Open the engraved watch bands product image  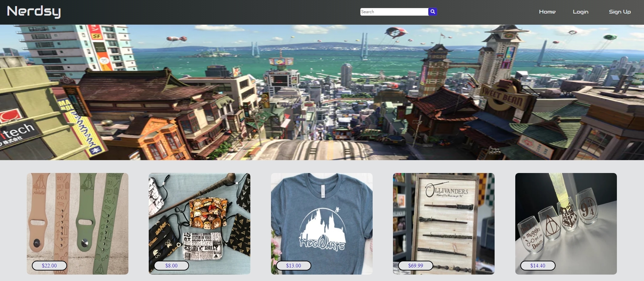78,223
